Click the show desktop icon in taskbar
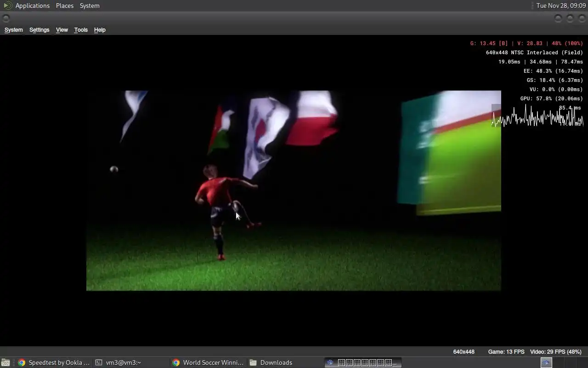Image resolution: width=588 pixels, height=368 pixels. (x=6, y=362)
